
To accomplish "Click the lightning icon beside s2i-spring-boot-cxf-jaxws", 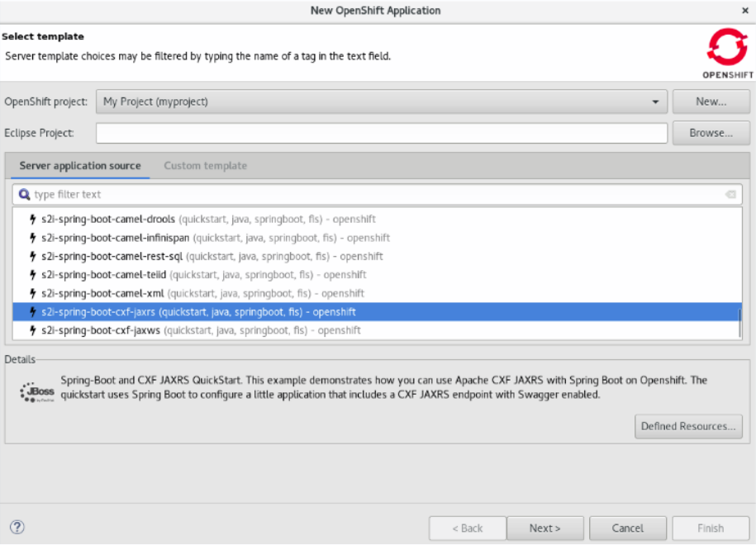I will pos(33,330).
